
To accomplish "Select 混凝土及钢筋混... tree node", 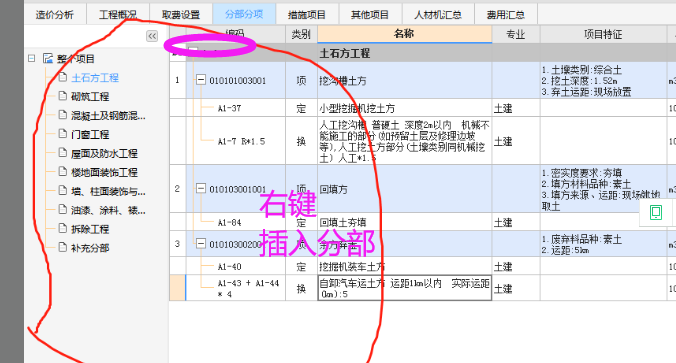I will pos(108,116).
